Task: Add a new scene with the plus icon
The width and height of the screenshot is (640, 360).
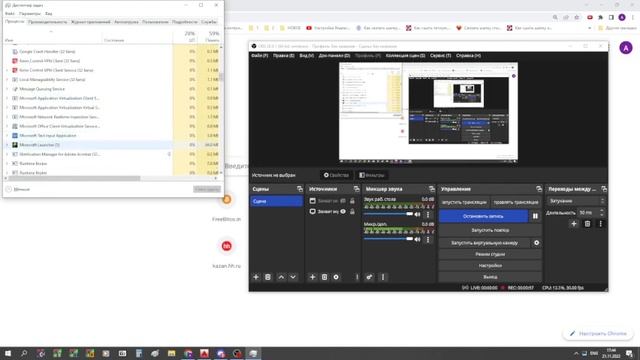Action: click(256, 277)
